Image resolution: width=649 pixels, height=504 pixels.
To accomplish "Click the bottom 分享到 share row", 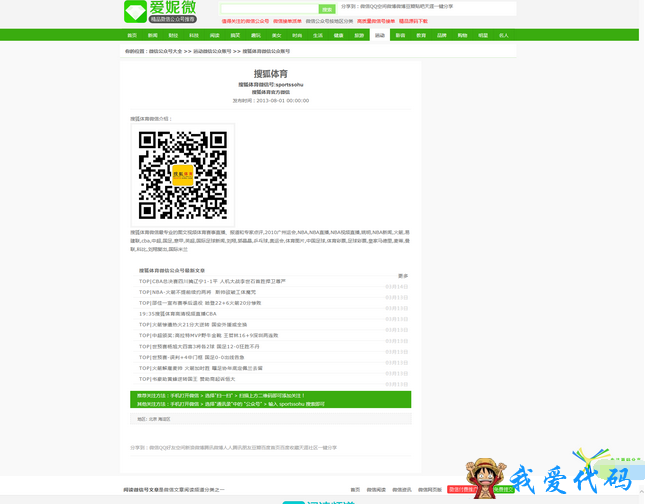I will [x=233, y=447].
